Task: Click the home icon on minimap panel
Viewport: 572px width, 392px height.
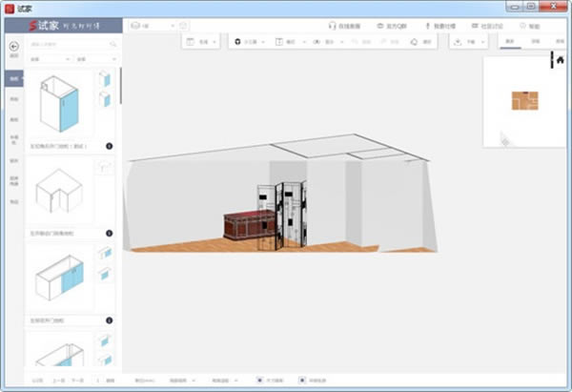Action: [x=560, y=61]
